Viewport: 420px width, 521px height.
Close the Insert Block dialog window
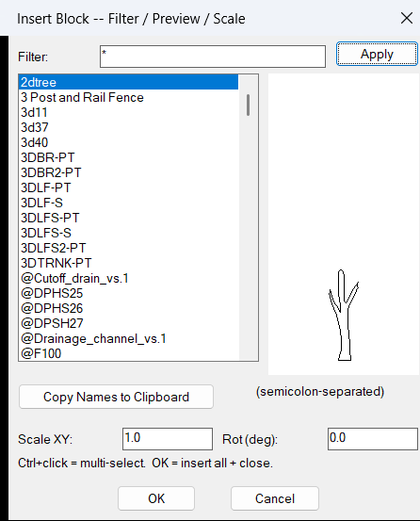coord(407,18)
